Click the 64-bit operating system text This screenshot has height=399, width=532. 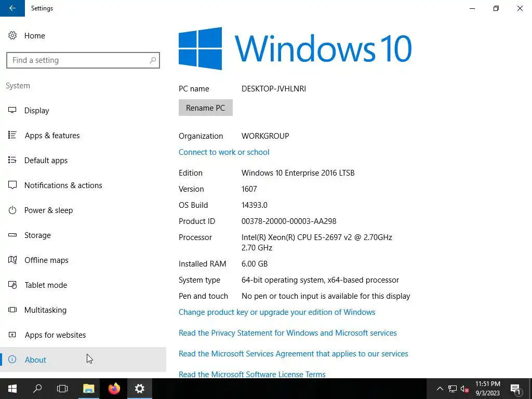(320, 280)
